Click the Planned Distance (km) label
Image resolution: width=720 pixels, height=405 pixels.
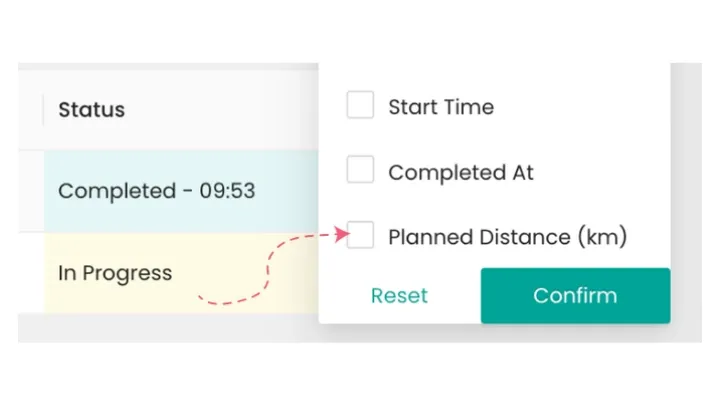[x=507, y=237]
